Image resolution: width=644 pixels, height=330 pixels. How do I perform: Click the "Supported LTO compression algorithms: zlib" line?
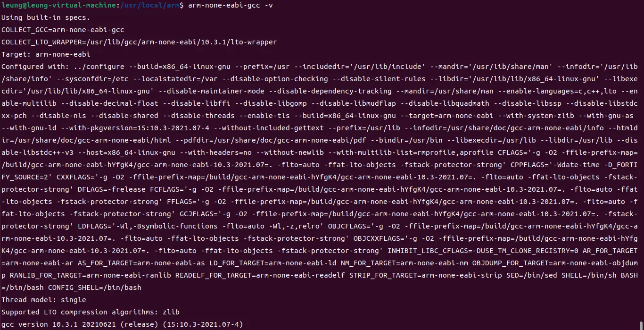coord(91,312)
